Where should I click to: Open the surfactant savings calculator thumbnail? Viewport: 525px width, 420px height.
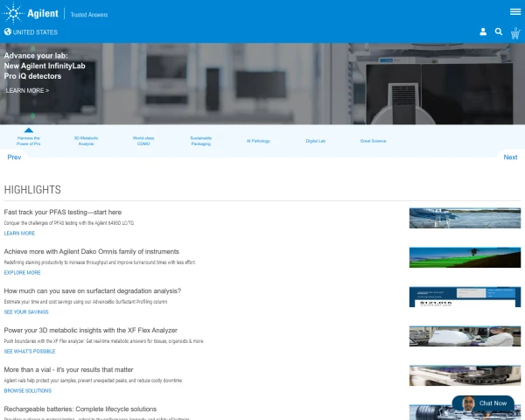pyautogui.click(x=465, y=297)
